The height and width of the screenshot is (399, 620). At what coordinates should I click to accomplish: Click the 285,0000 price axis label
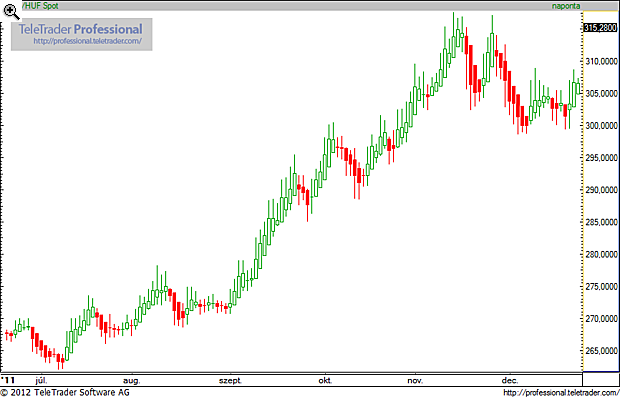click(601, 222)
